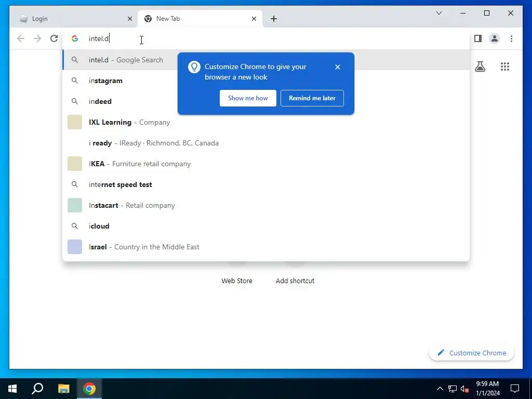This screenshot has width=532, height=399.
Task: Click the Instacart thumbnail square
Action: 75,205
